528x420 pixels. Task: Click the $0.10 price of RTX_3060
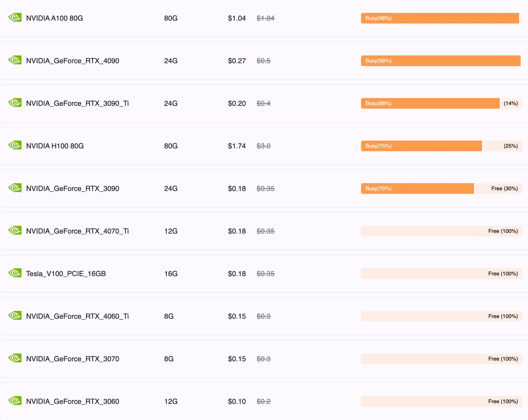click(x=237, y=401)
